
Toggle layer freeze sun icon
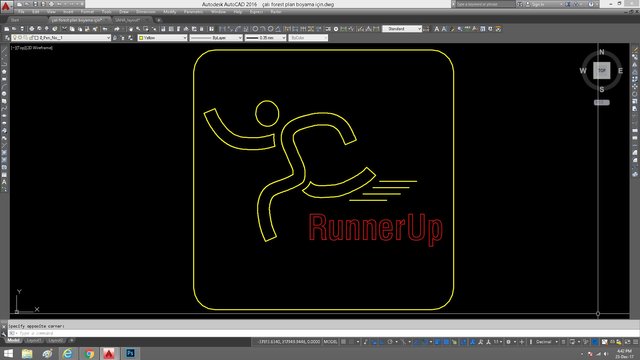point(20,38)
